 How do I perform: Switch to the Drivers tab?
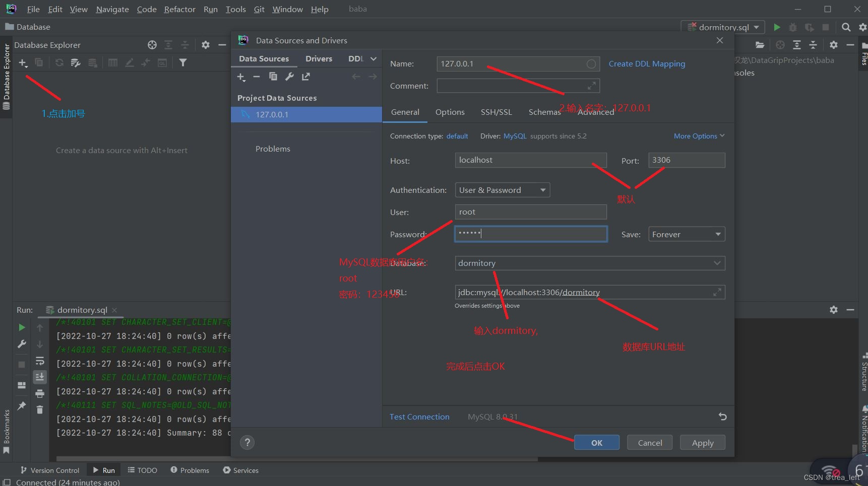click(x=319, y=59)
